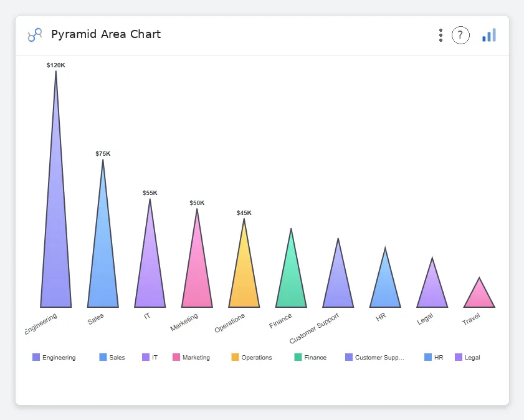Click the Travel axis label
Screen dimensions: 524x420
point(471,319)
